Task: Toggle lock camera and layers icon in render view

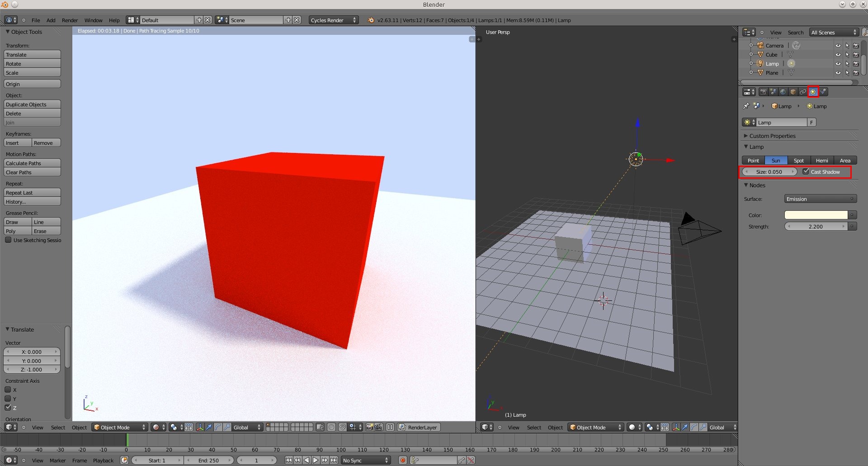Action: pos(320,427)
